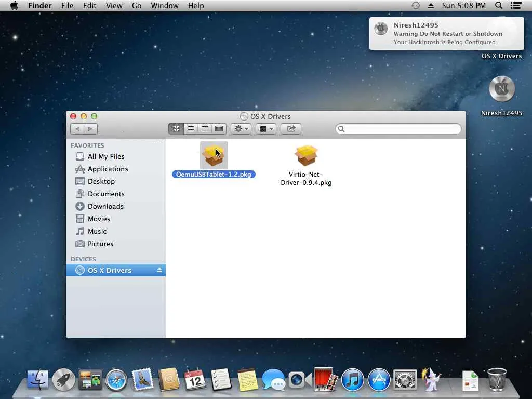Open the Go menu

coord(137,5)
